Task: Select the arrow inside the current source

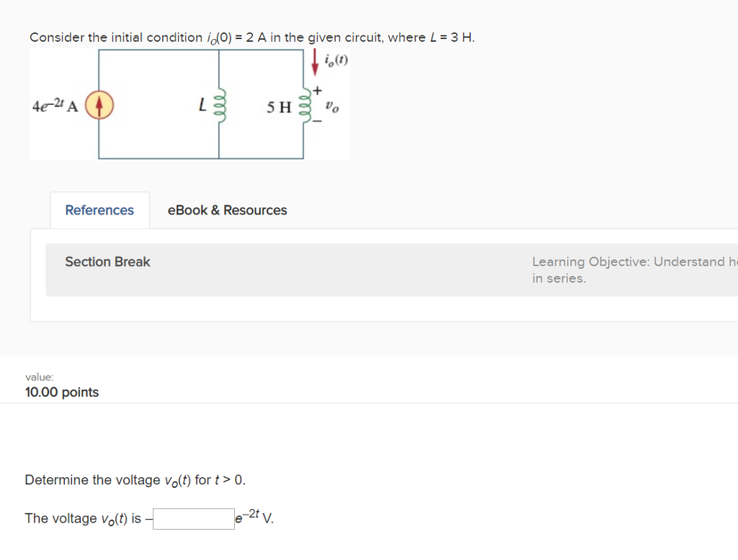Action: pos(99,105)
